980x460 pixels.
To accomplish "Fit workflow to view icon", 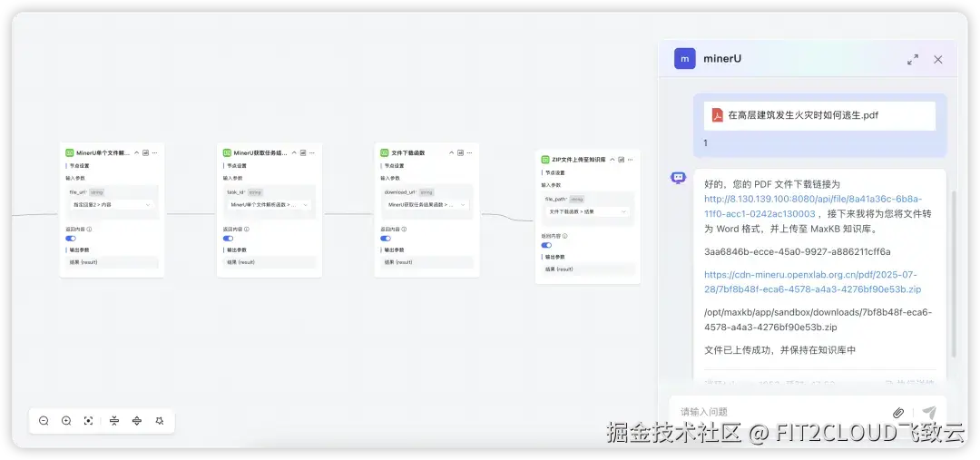I will [89, 421].
